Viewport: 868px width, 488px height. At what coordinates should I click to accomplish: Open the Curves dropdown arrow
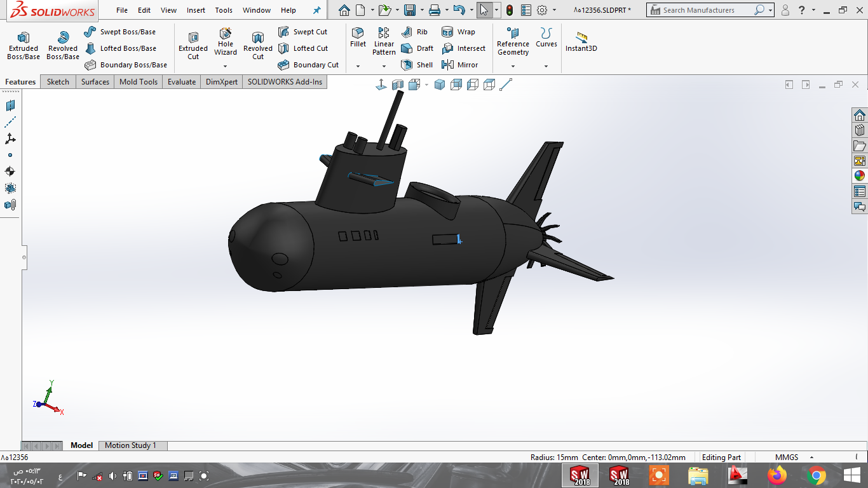[x=546, y=66]
